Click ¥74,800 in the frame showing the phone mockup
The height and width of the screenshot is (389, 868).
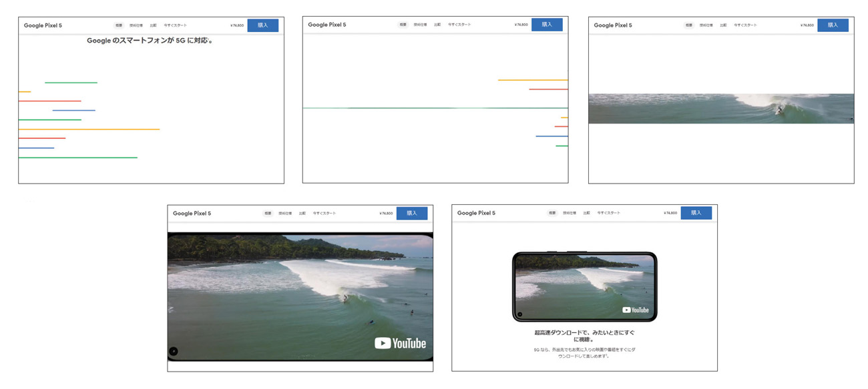tap(671, 213)
